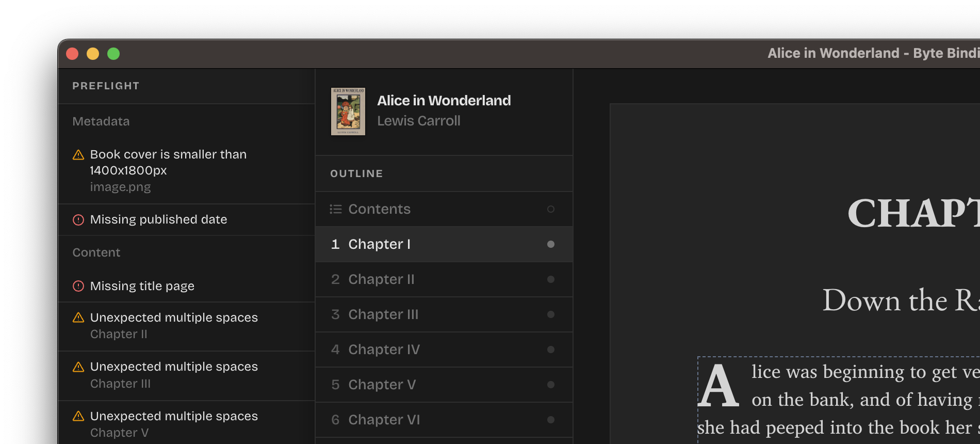Image resolution: width=980 pixels, height=444 pixels.
Task: Click the paragraph starting 'lice was beginning'
Action: (x=839, y=400)
